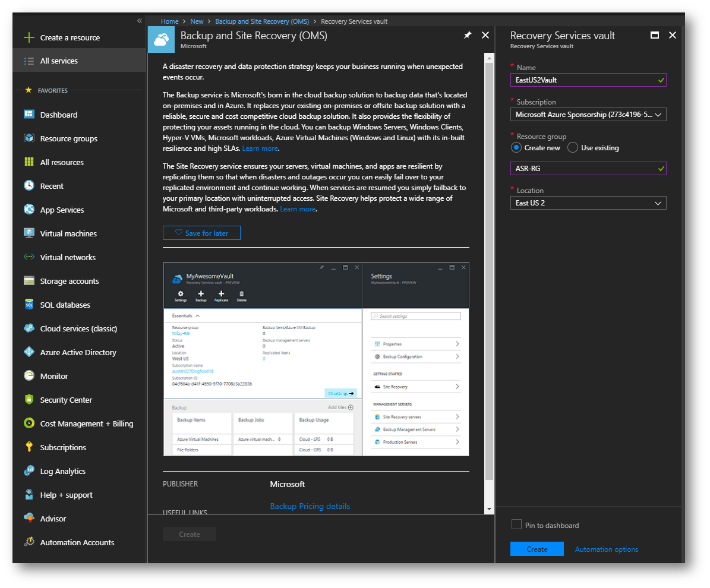Select the Virtual networks icon
The width and height of the screenshot is (710, 588).
point(29,257)
